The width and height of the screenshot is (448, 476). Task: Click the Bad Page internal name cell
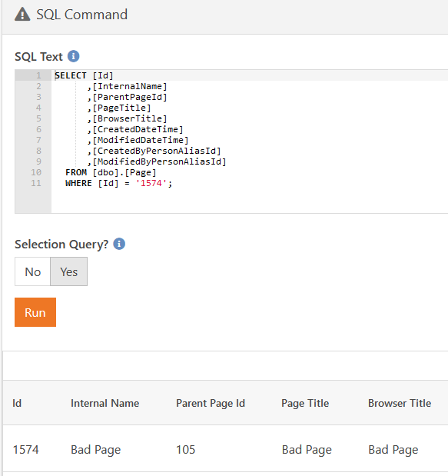click(x=95, y=450)
